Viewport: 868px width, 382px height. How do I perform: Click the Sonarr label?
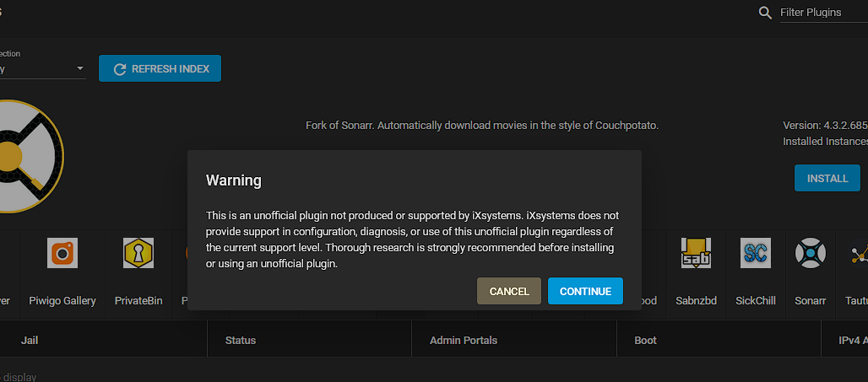click(x=811, y=301)
